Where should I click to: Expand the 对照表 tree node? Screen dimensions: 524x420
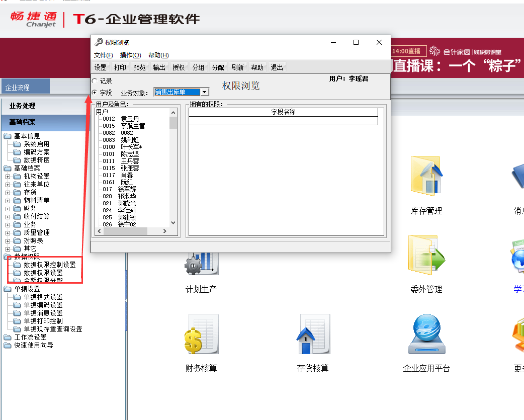coord(8,241)
